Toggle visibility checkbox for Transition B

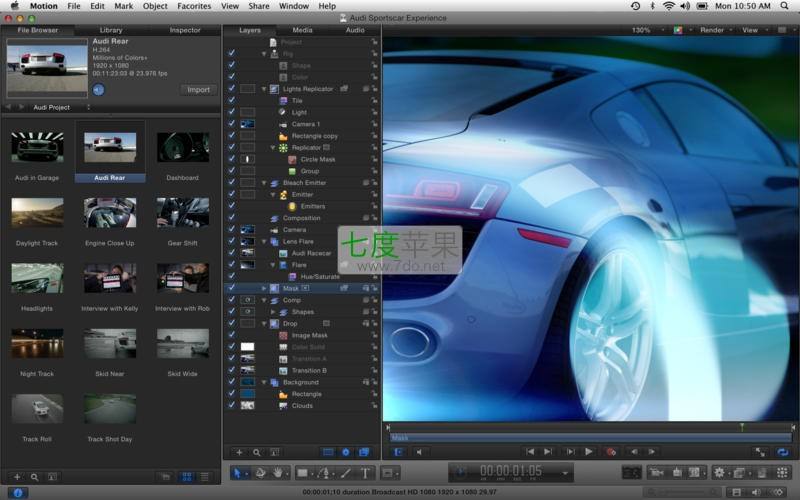232,370
